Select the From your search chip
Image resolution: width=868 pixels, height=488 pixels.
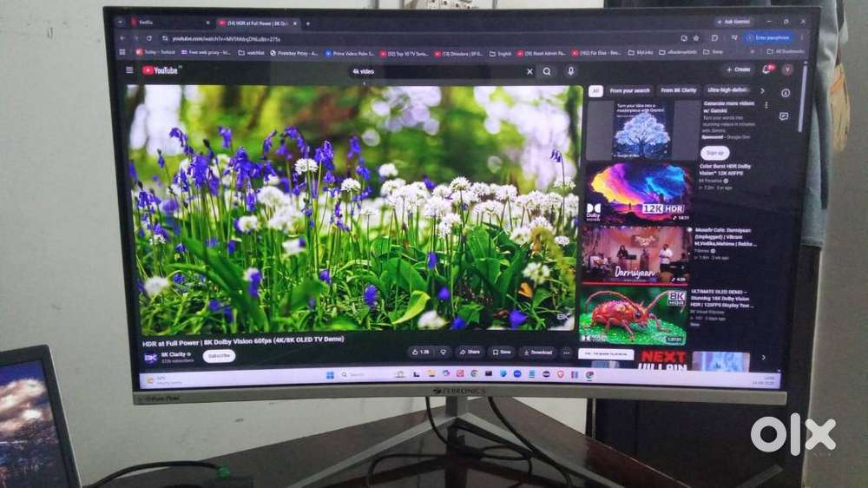tap(628, 91)
